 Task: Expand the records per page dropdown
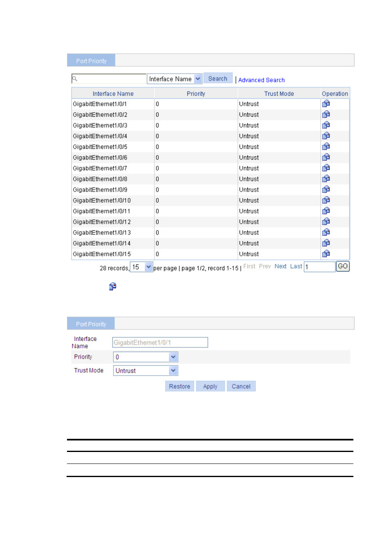pyautogui.click(x=148, y=267)
